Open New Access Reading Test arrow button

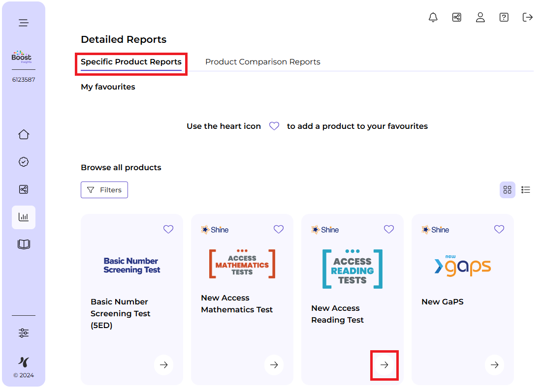pos(384,365)
